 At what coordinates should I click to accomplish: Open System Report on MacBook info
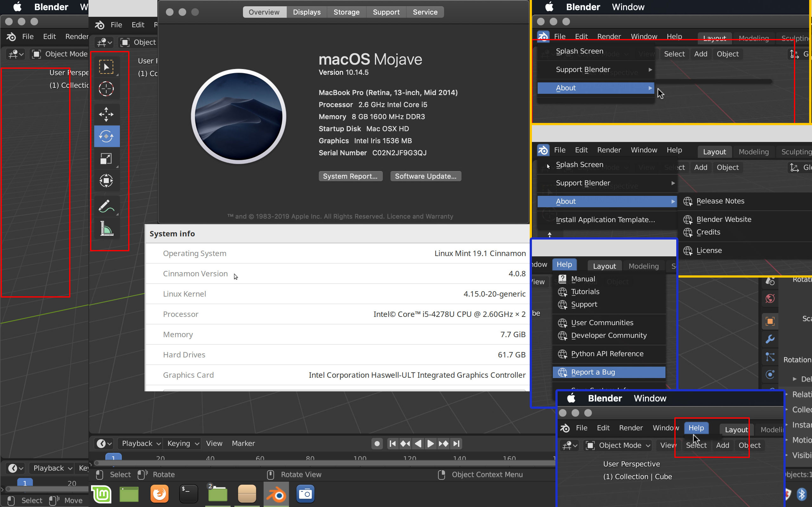click(350, 176)
